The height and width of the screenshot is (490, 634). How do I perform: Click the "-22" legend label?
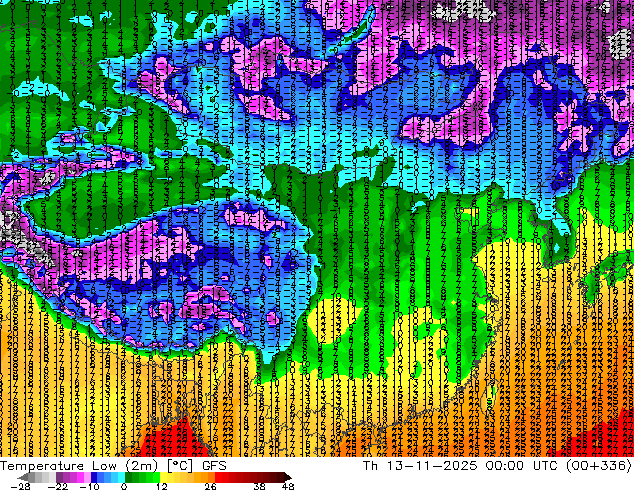point(58,486)
